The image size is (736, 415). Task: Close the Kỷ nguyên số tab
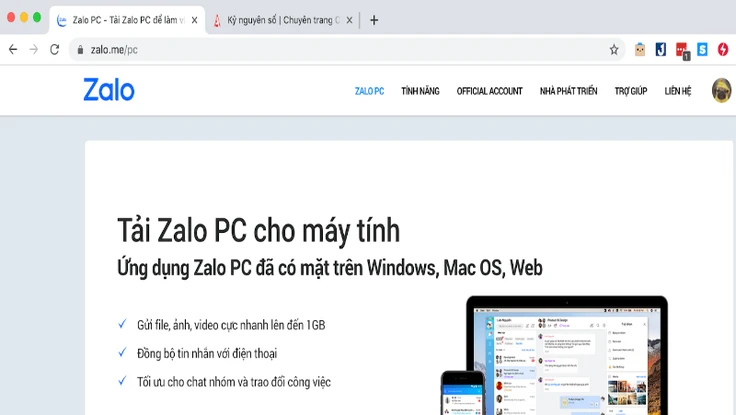[349, 20]
